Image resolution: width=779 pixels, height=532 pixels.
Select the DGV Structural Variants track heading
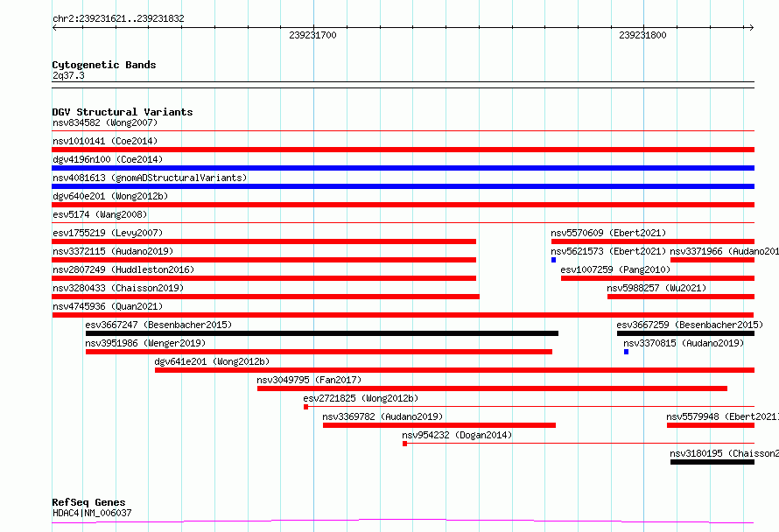tap(123, 112)
